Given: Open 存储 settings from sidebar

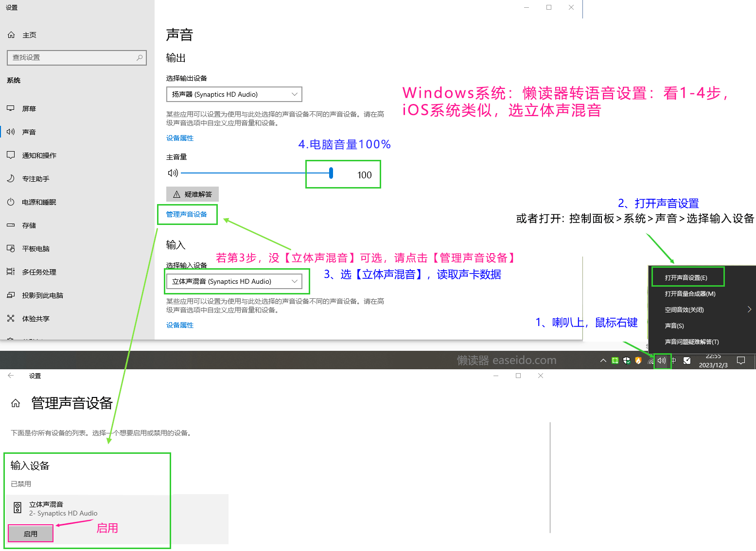Looking at the screenshot, I should tap(29, 225).
